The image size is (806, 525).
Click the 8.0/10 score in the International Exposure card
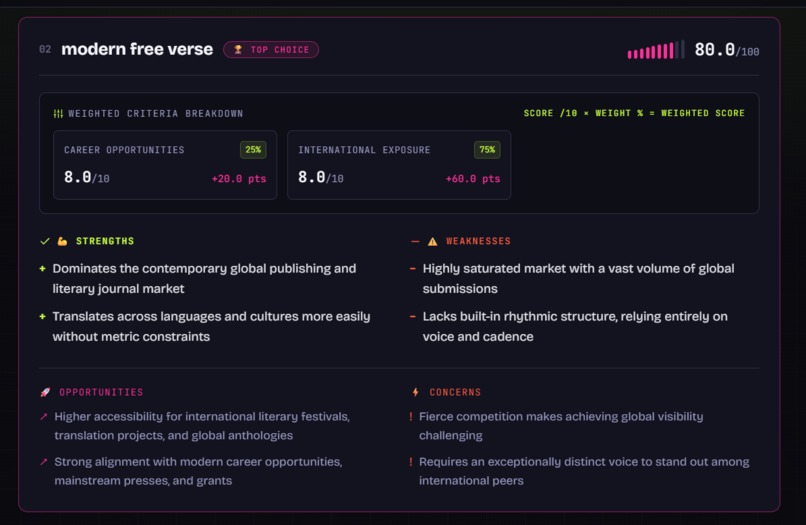(x=320, y=177)
